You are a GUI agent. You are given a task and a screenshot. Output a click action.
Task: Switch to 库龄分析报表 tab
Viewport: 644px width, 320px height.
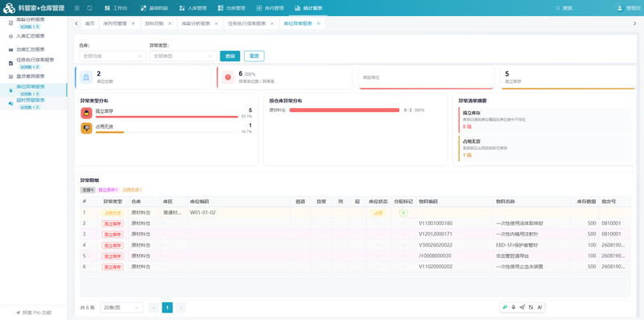196,24
